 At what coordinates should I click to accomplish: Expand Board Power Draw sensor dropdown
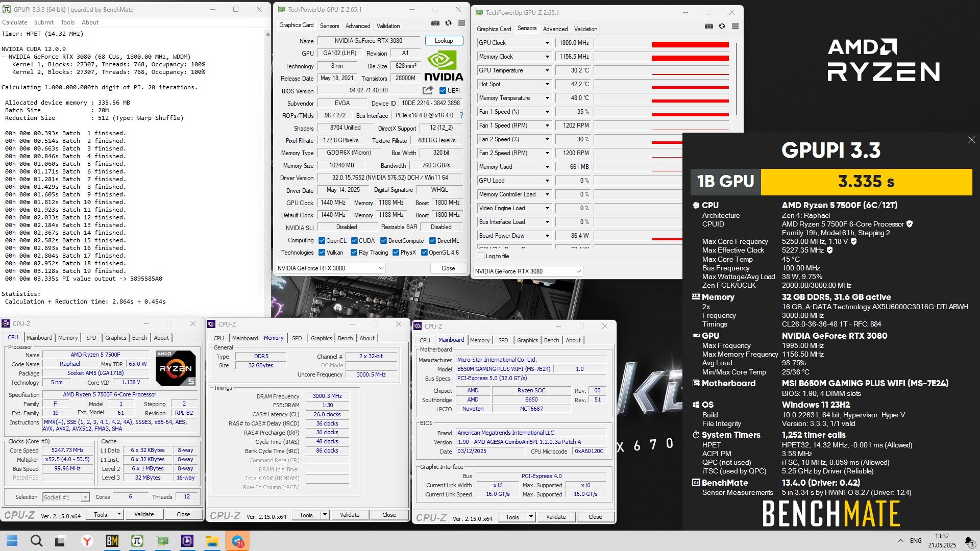pyautogui.click(x=547, y=236)
